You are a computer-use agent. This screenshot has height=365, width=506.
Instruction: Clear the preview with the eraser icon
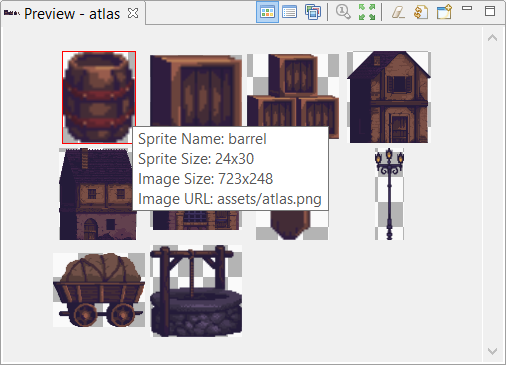tap(398, 12)
